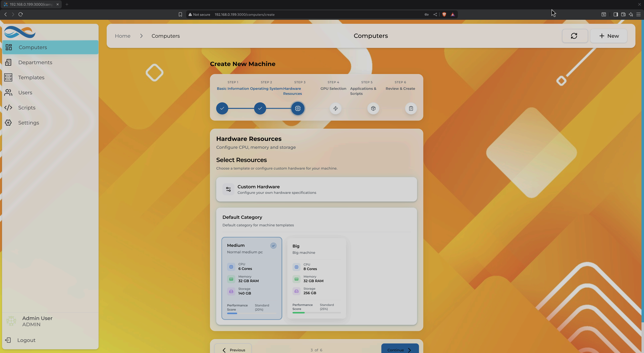Click the breadcrumb chevron after Home
The height and width of the screenshot is (353, 644).
click(141, 36)
